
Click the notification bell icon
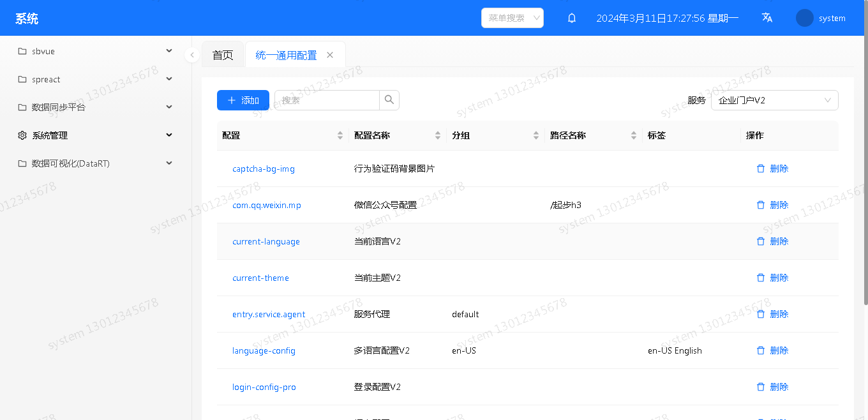click(572, 18)
